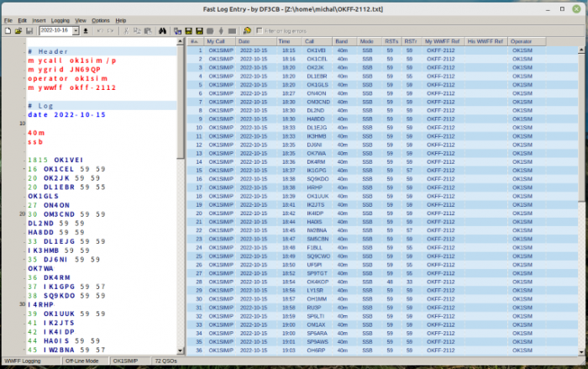Edit the 2022-10-16 date field
The image size is (588, 369).
[56, 31]
